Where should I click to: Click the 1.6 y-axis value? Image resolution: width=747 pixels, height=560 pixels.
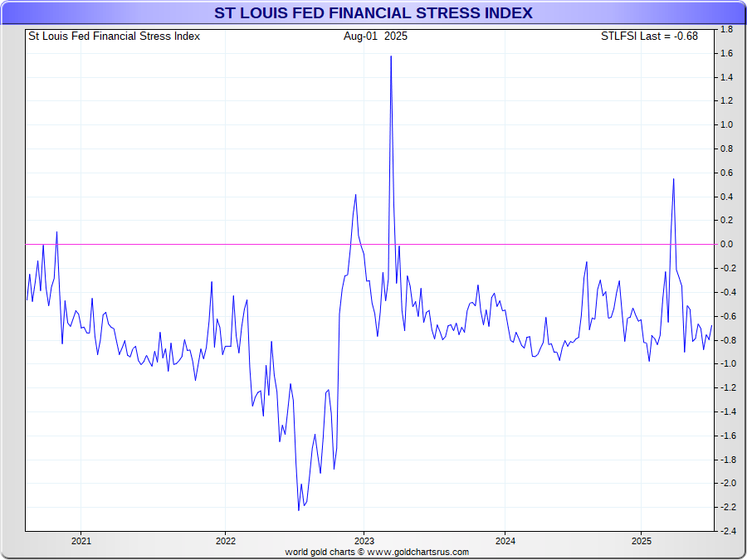coord(727,53)
